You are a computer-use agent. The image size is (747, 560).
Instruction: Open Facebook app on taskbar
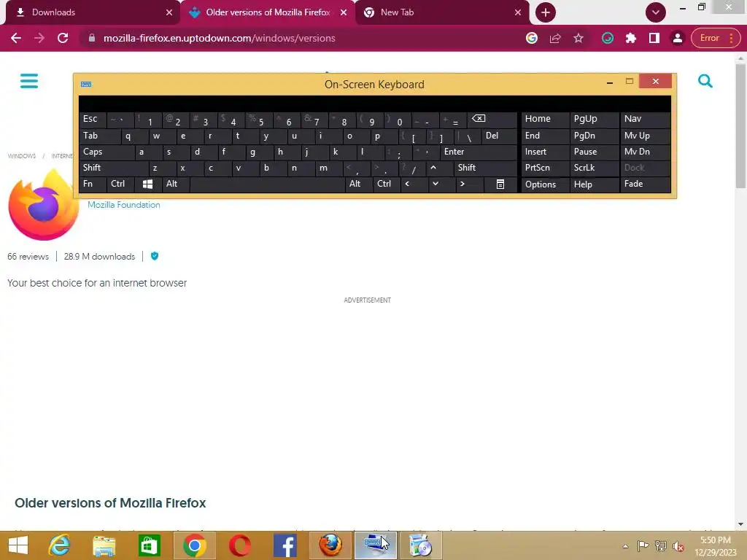pos(285,545)
